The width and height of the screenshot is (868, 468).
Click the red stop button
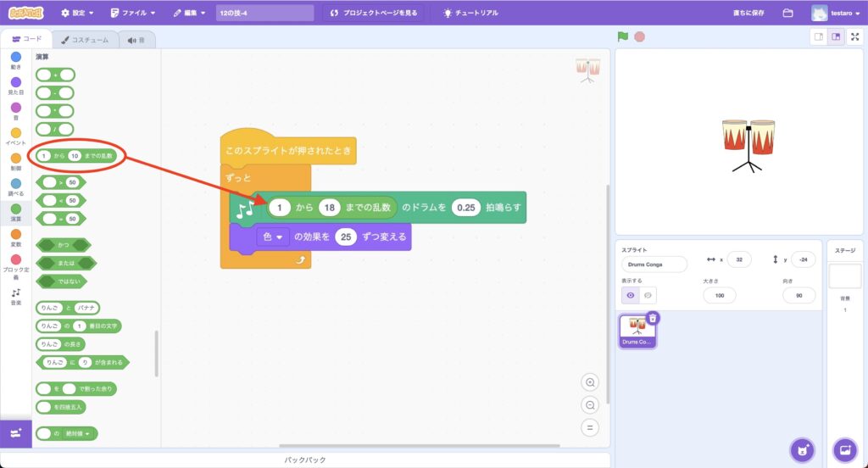(639, 36)
